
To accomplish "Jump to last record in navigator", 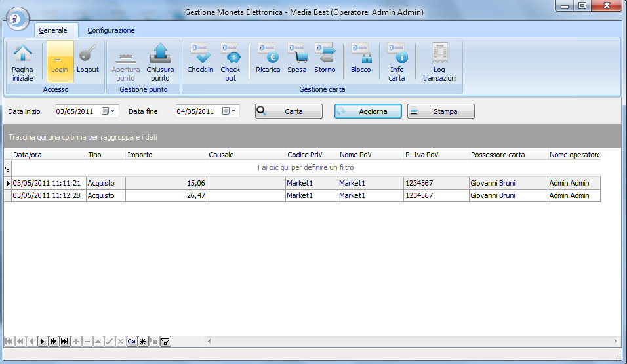I will click(x=65, y=342).
